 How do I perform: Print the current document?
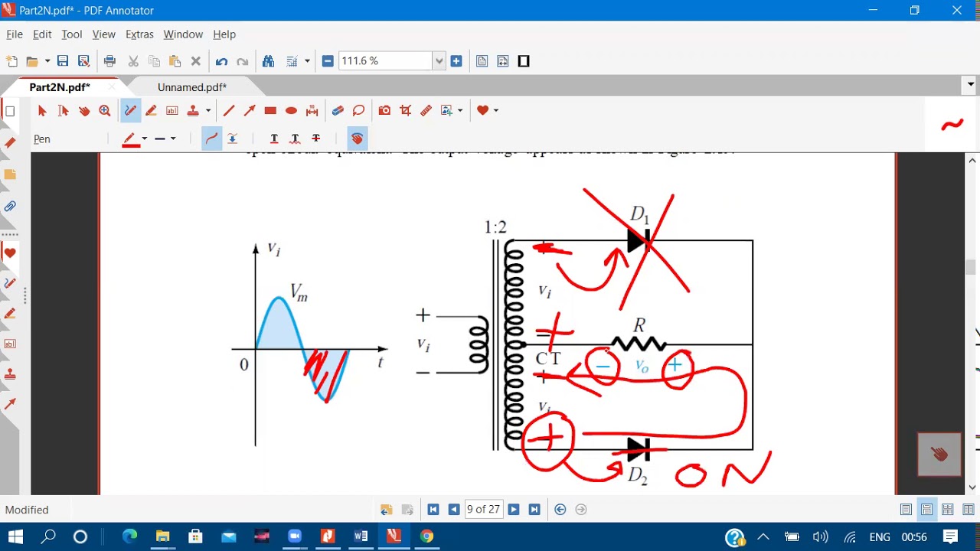click(x=109, y=61)
